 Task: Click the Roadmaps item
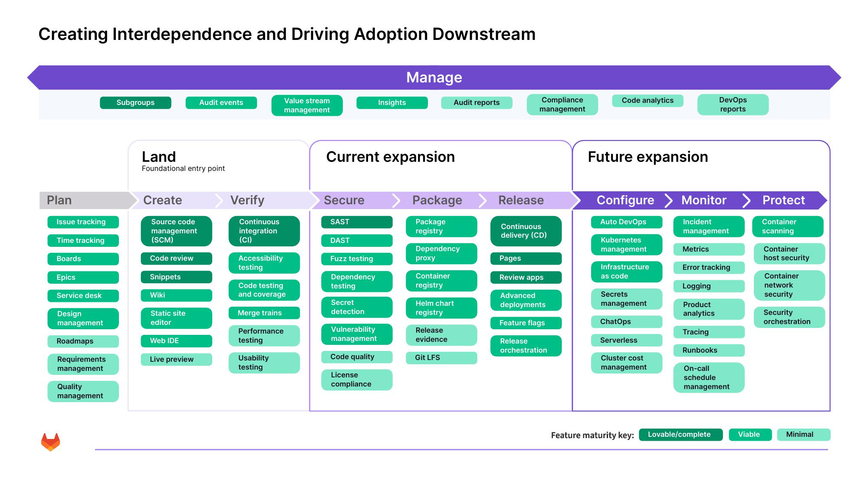pyautogui.click(x=83, y=341)
